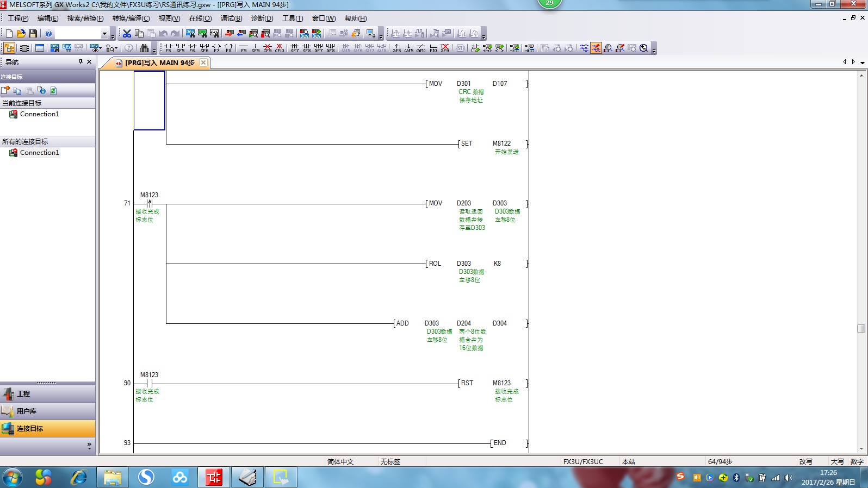Toggle the highlighted write mode button
This screenshot has height=488, width=868.
click(596, 48)
